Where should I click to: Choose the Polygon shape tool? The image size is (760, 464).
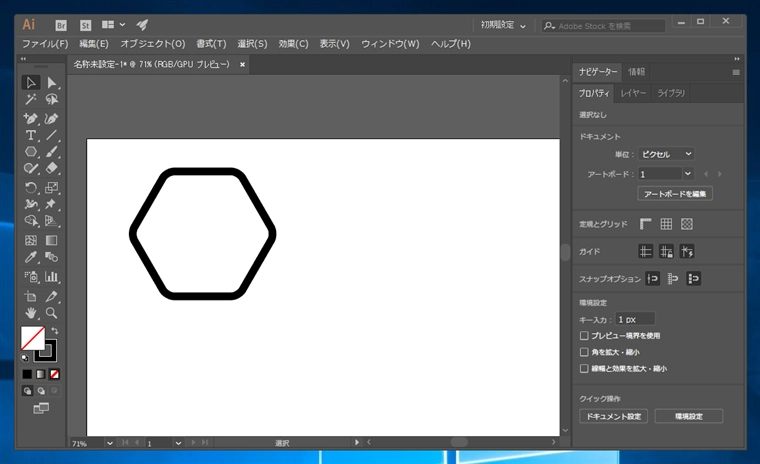click(31, 152)
